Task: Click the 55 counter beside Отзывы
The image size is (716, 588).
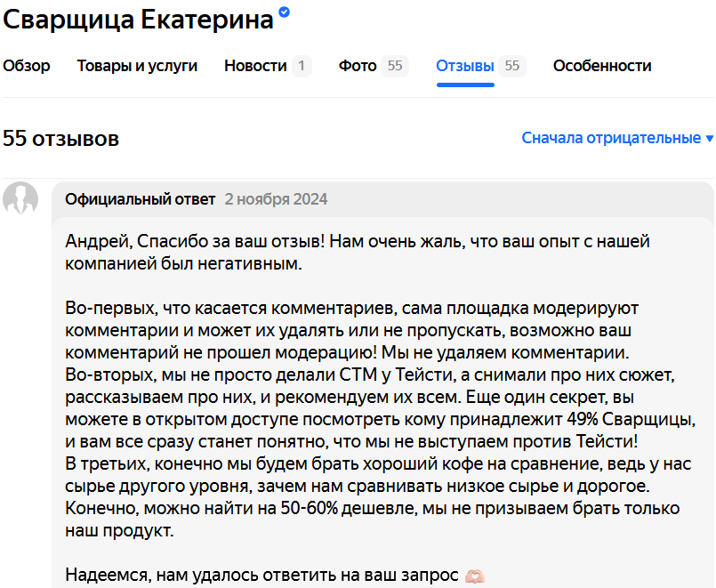Action: [512, 66]
